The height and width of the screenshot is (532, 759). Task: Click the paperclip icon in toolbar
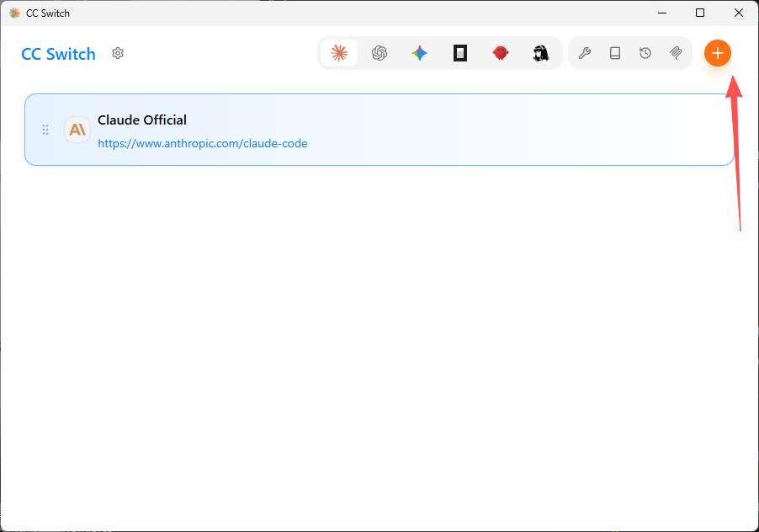[x=676, y=53]
